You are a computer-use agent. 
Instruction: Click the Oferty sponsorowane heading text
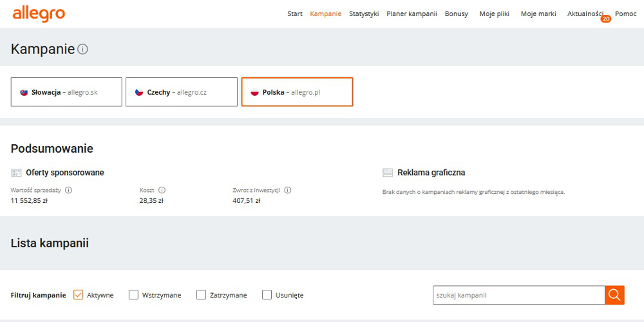pyautogui.click(x=65, y=173)
